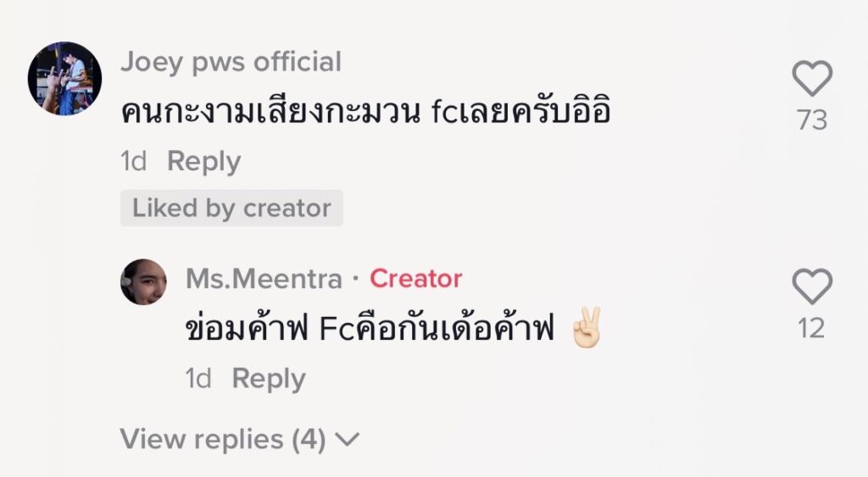The height and width of the screenshot is (477, 868).
Task: Click the 12 likes count
Action: click(x=812, y=328)
